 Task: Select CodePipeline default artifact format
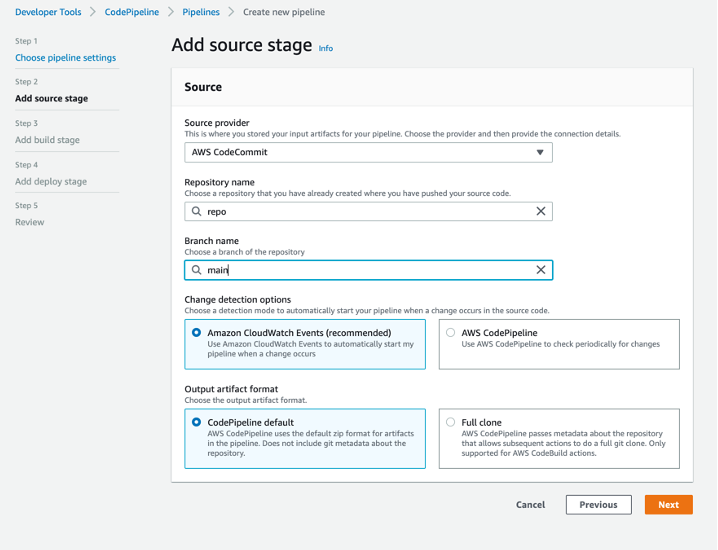pos(196,422)
